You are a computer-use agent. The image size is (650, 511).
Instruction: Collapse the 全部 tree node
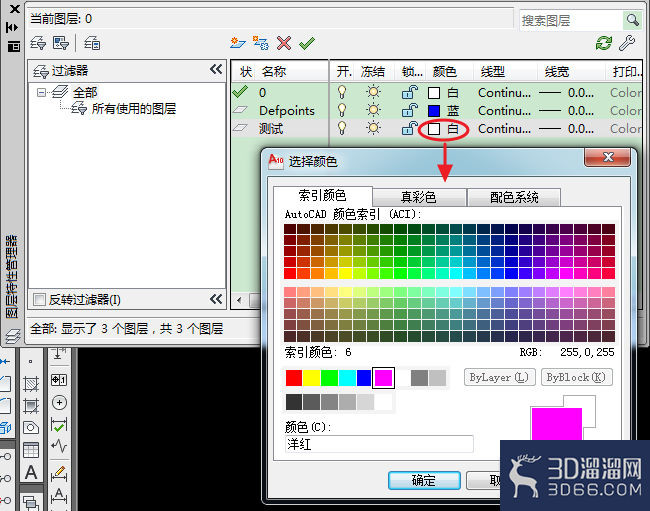coord(41,92)
